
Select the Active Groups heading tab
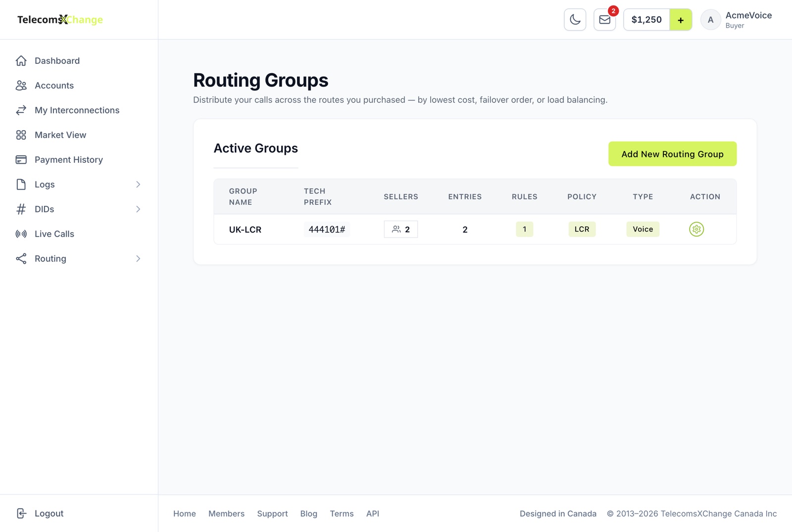pyautogui.click(x=256, y=148)
